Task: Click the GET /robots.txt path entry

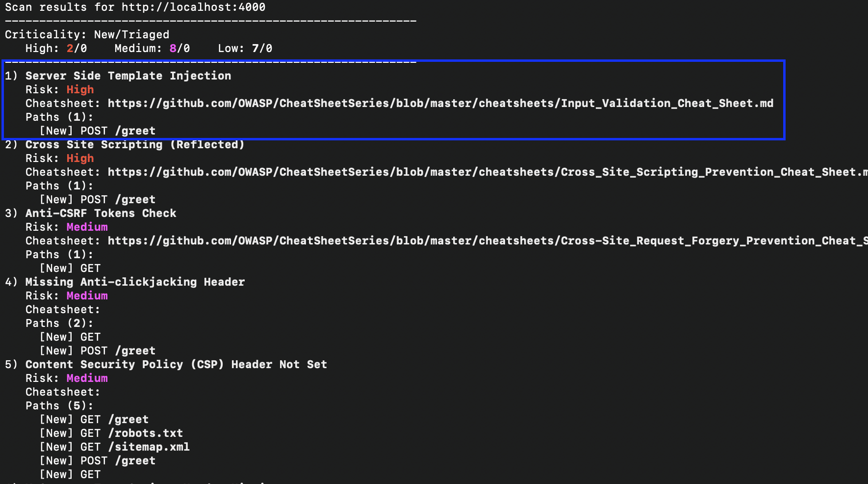Action: pos(111,433)
